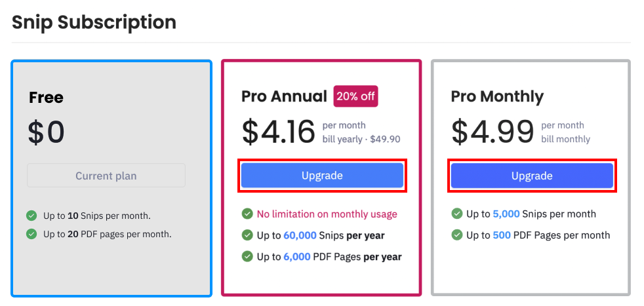This screenshot has width=644, height=306.
Task: Click green check beside 500 PDF Pages
Action: point(456,235)
